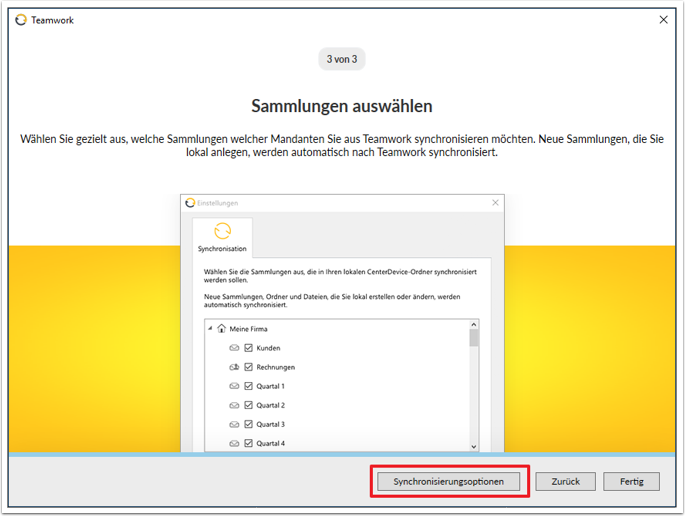The image size is (685, 516).
Task: Click the Meine Firma house icon
Action: point(221,328)
